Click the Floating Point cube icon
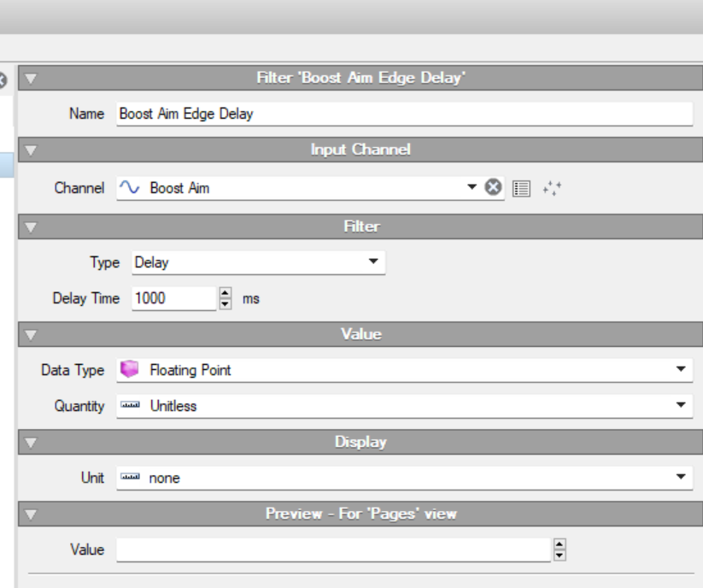Screen dimensions: 703x588 point(130,370)
